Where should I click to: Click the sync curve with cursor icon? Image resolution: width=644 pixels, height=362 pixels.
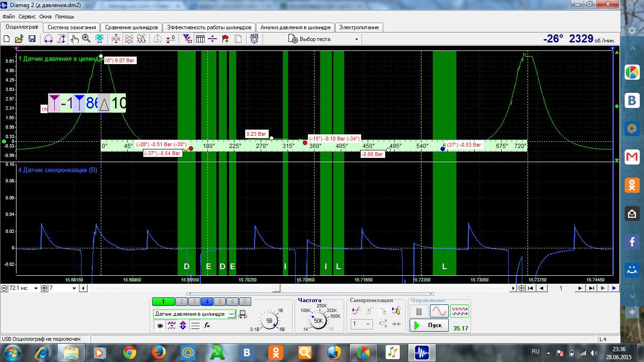[x=396, y=311]
